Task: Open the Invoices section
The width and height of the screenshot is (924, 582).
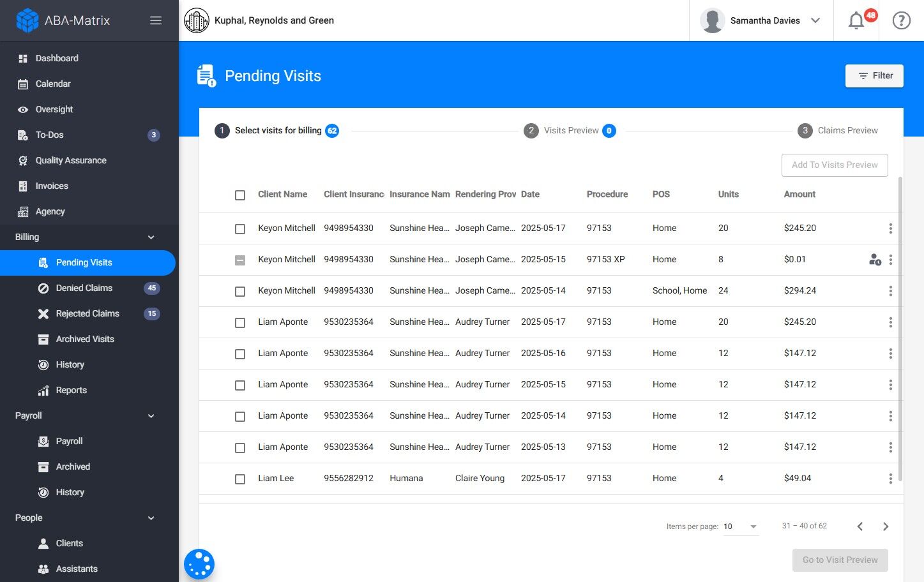Action: coord(52,186)
